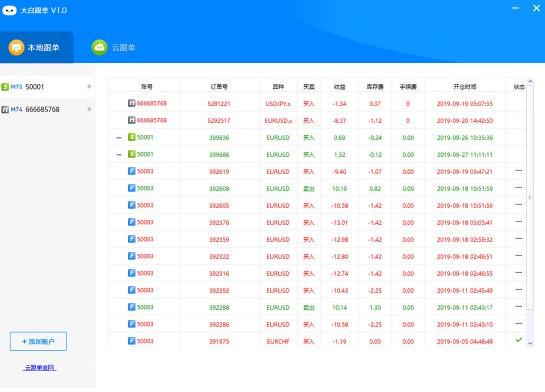Click the H icon on order 5281221 row
This screenshot has height=392, width=545.
131,103
